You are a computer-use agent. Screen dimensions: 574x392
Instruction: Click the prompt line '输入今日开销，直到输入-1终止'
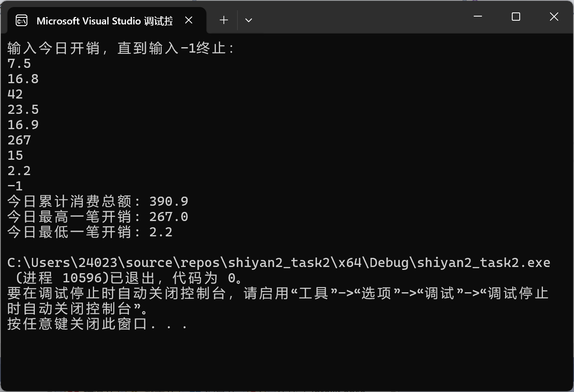[x=121, y=48]
